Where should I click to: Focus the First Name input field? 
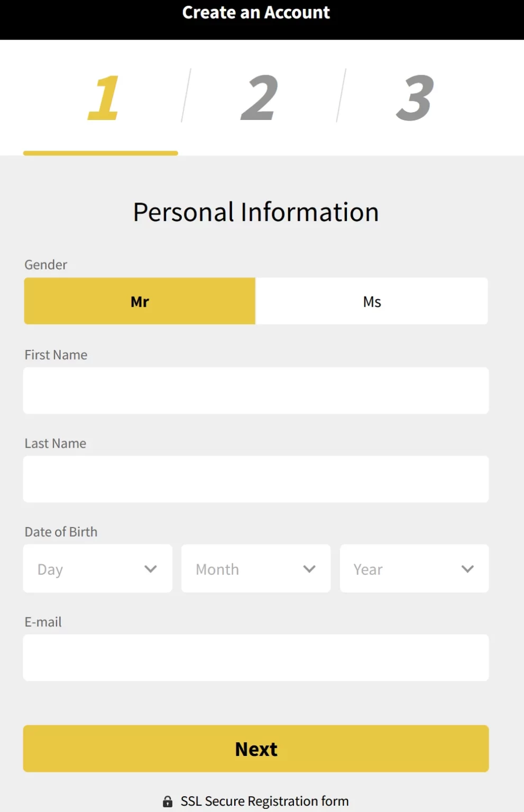click(256, 391)
